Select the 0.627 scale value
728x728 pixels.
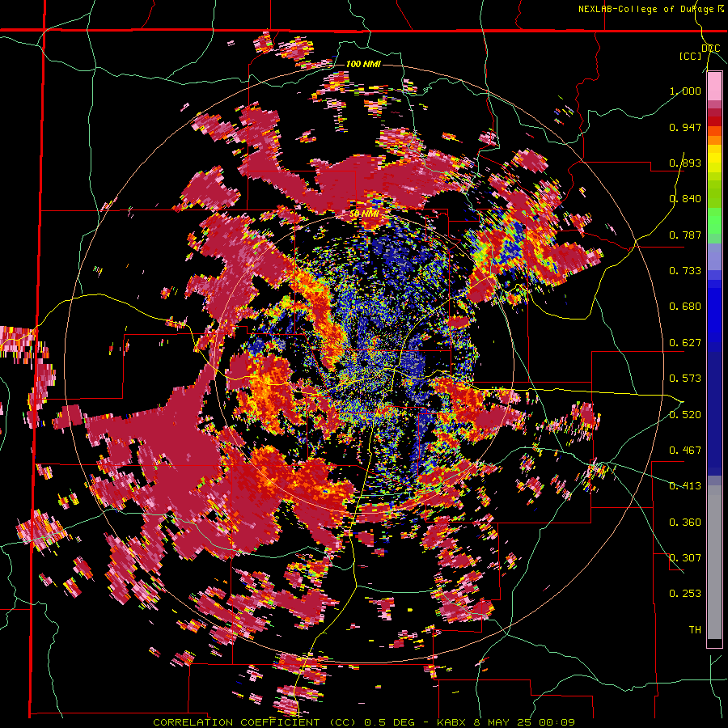pyautogui.click(x=685, y=343)
